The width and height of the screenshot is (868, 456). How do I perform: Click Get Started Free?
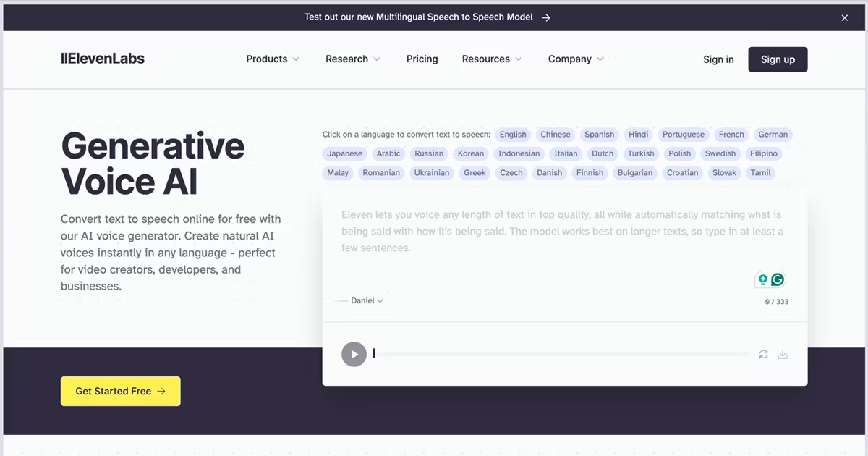pos(120,391)
